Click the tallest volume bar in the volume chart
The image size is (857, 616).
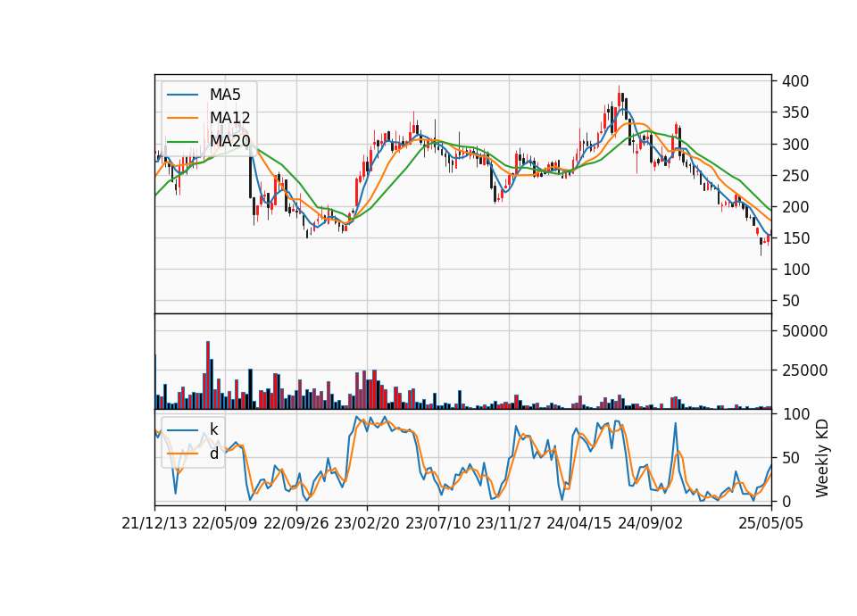coord(208,376)
